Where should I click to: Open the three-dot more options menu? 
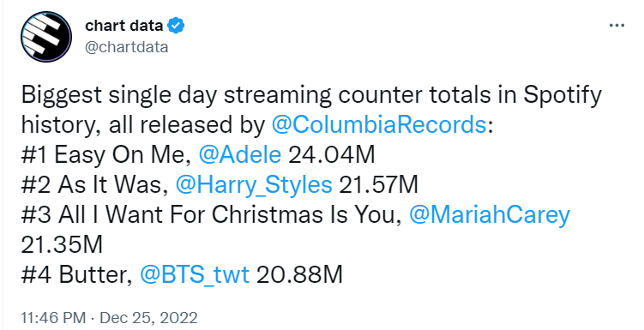[617, 26]
